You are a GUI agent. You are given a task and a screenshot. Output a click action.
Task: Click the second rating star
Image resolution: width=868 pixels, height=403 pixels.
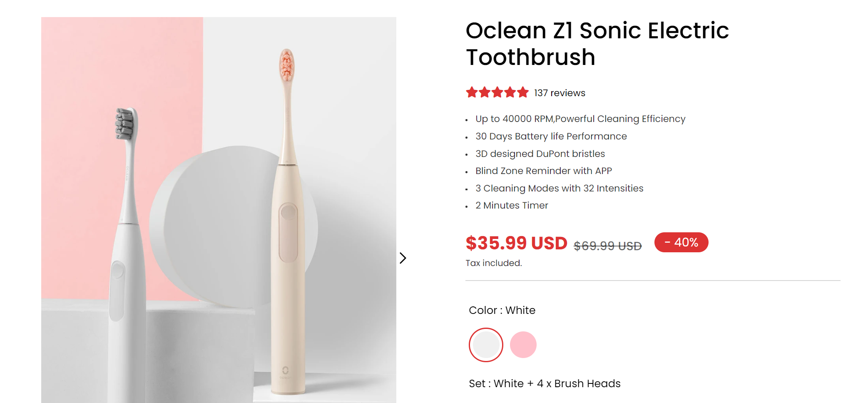[x=485, y=92]
